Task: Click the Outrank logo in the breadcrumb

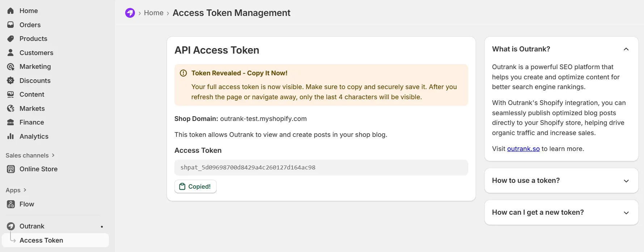Action: pyautogui.click(x=130, y=12)
